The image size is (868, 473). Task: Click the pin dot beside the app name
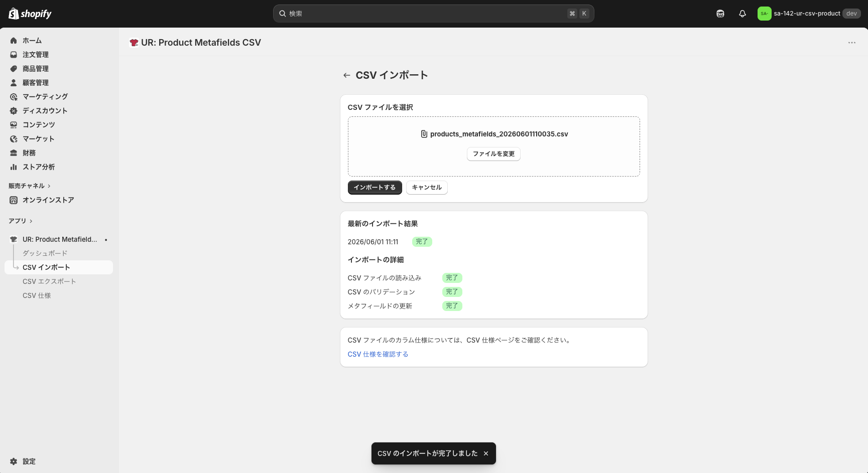(106, 240)
